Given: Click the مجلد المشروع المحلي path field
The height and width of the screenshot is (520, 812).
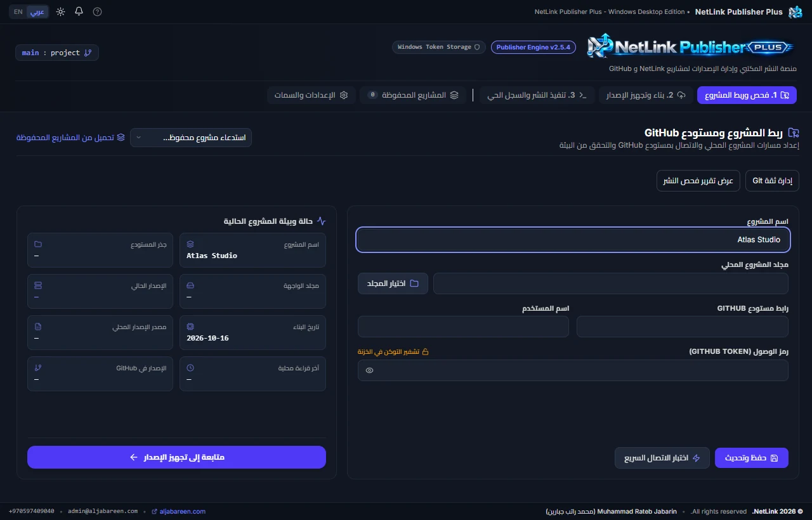Looking at the screenshot, I should pyautogui.click(x=611, y=283).
